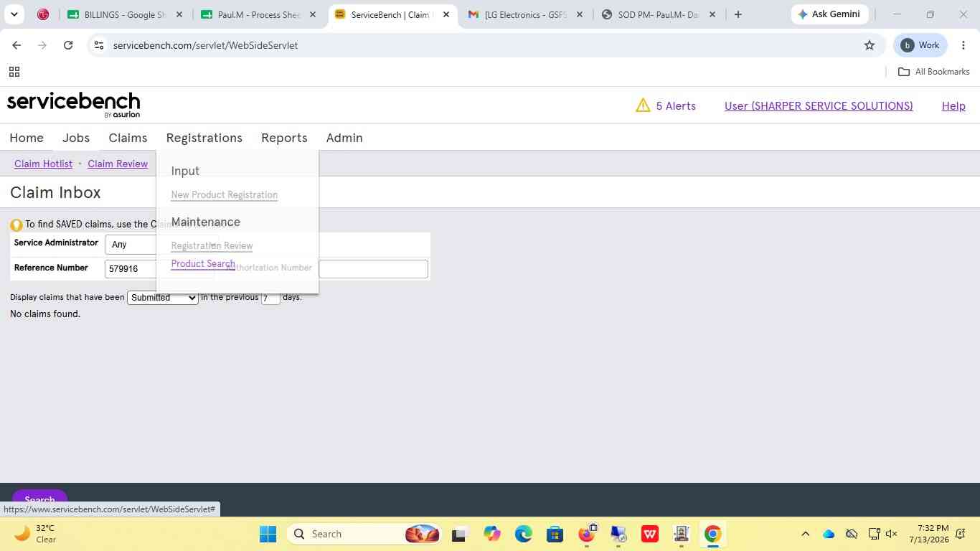The image size is (980, 551).
Task: Show hidden system tray icons
Action: coord(805,534)
